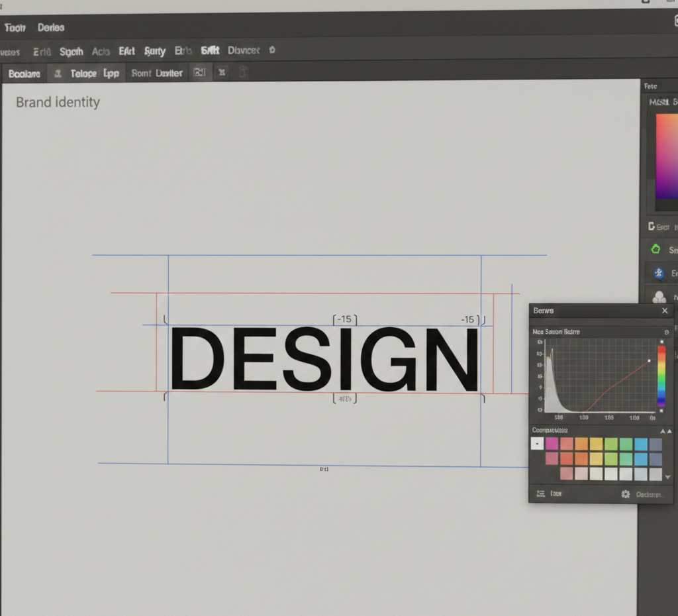Click the first icon right of Romt Daviter

199,73
